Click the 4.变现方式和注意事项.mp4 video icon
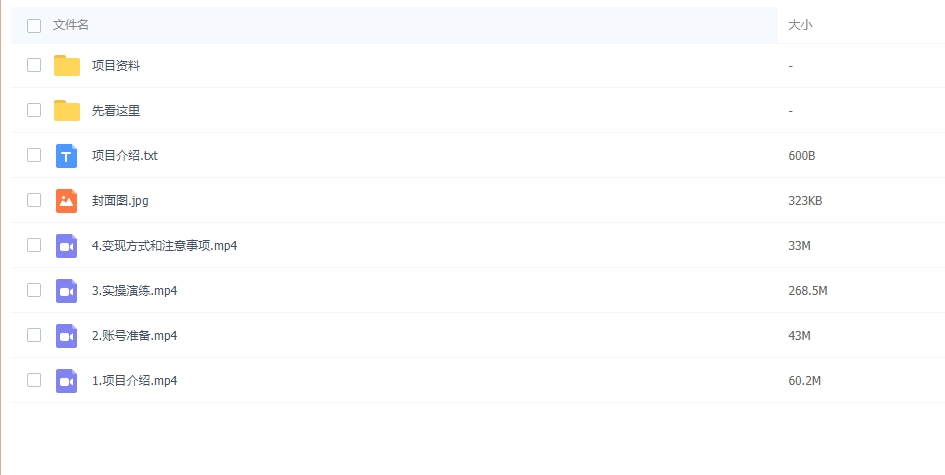 [x=67, y=246]
